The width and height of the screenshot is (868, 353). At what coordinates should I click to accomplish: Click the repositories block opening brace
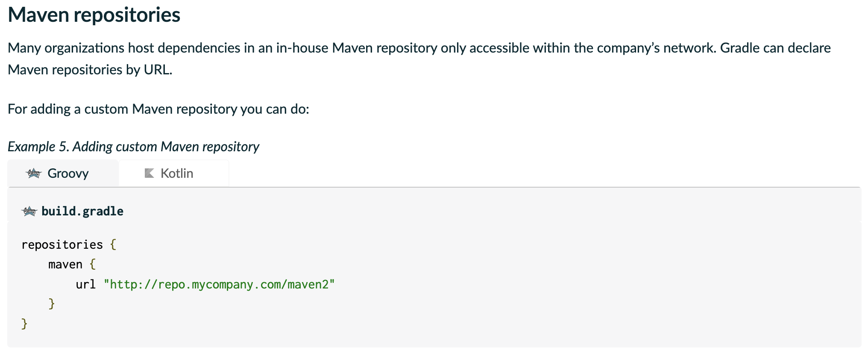pyautogui.click(x=113, y=244)
